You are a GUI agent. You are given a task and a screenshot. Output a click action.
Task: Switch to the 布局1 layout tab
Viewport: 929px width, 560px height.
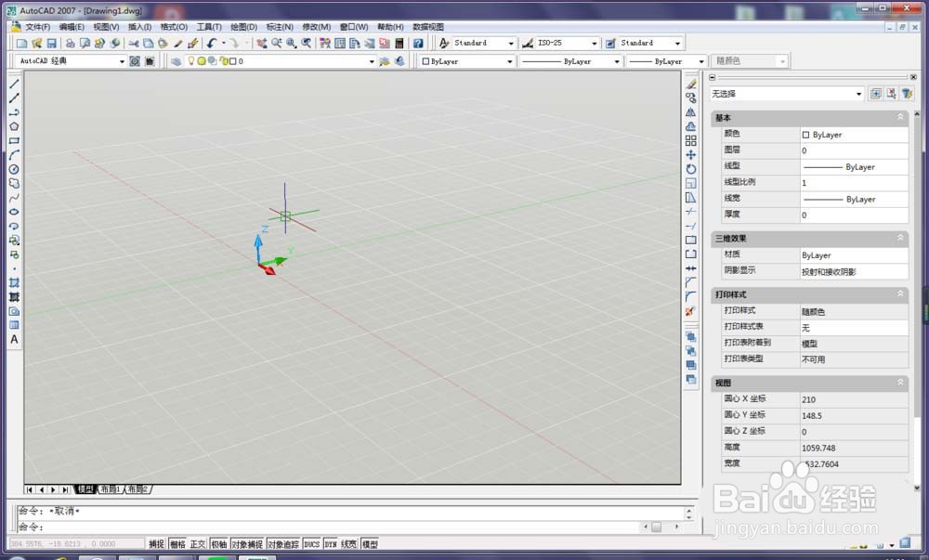111,489
